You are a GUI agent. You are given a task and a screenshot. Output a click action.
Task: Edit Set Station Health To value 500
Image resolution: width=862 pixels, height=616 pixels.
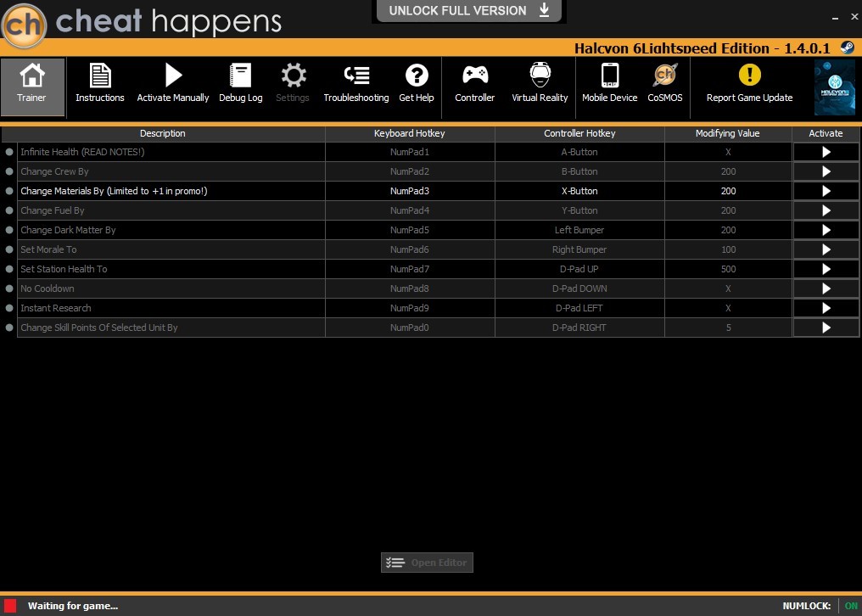pyautogui.click(x=729, y=269)
